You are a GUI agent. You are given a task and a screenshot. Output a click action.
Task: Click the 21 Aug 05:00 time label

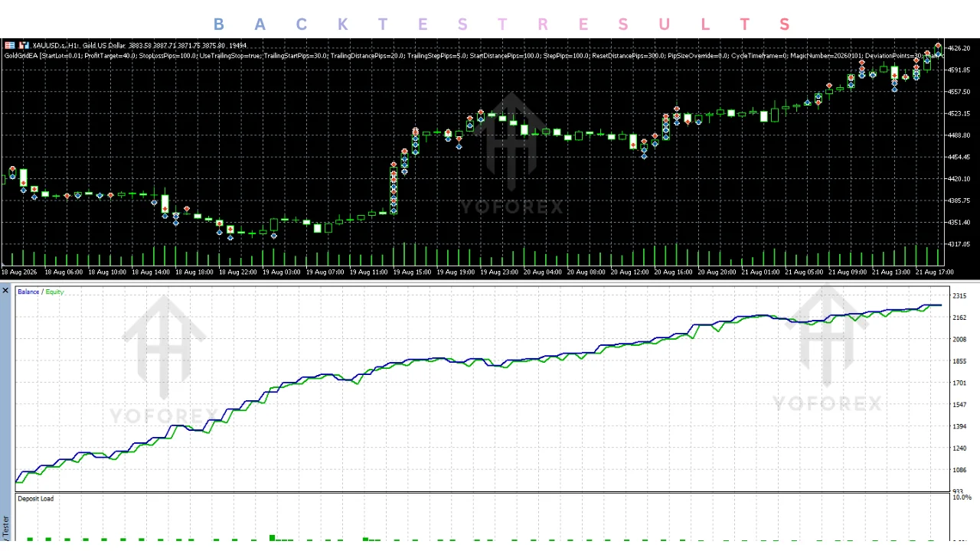805,272
